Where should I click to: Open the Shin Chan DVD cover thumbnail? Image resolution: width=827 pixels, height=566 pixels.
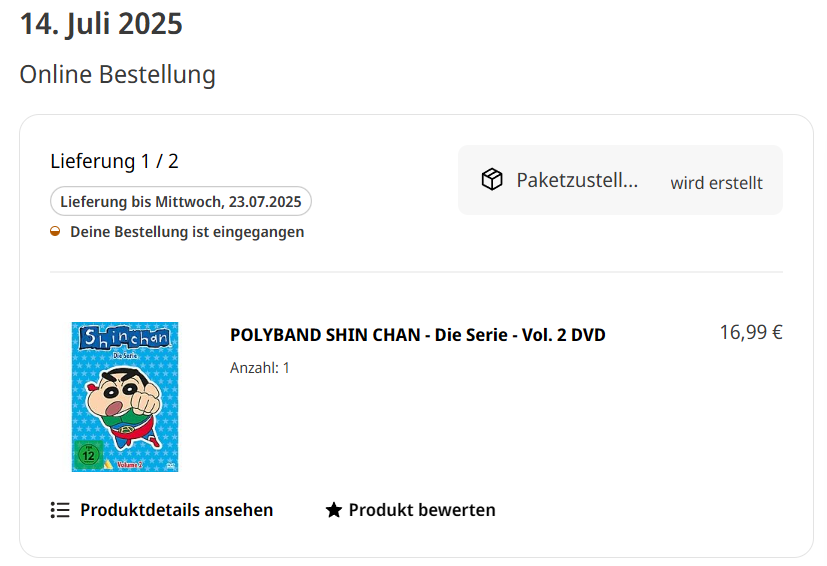tap(125, 397)
